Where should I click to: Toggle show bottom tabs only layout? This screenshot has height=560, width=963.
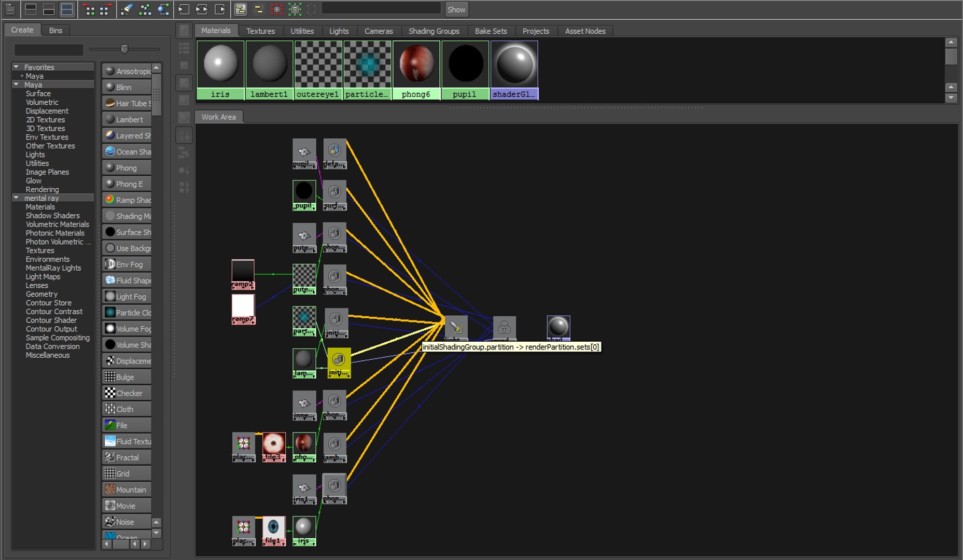[x=49, y=9]
